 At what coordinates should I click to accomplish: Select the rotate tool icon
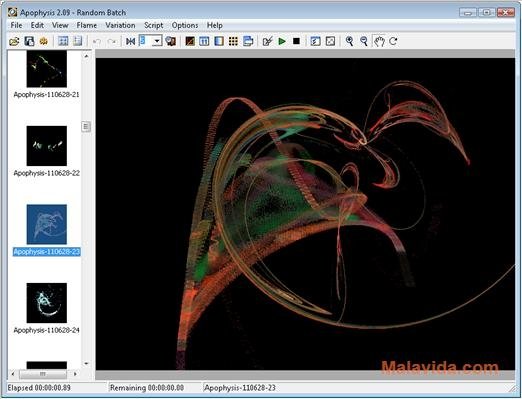(x=393, y=41)
